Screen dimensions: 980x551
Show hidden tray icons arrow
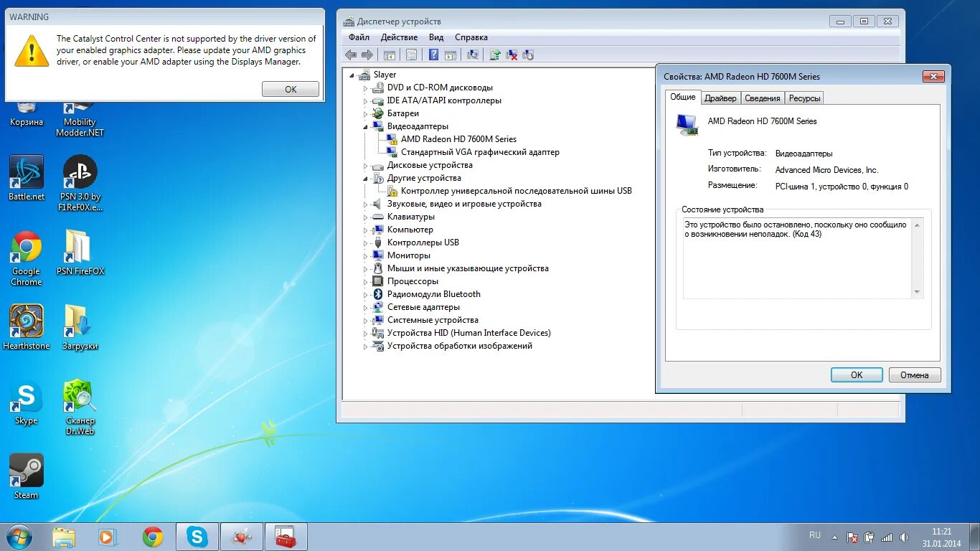point(834,537)
